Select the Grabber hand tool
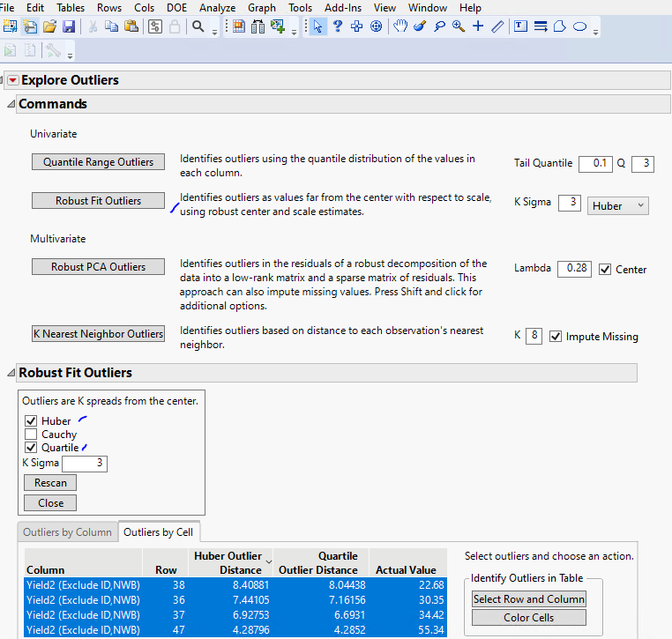Image resolution: width=672 pixels, height=639 pixels. [400, 26]
